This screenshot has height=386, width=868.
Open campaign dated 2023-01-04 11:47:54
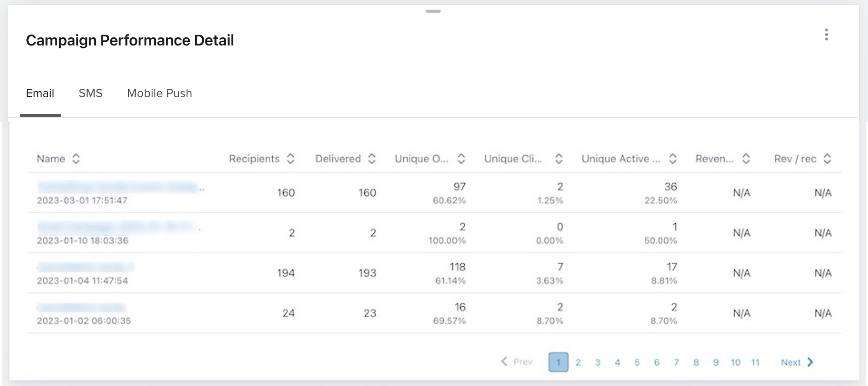[x=85, y=267]
